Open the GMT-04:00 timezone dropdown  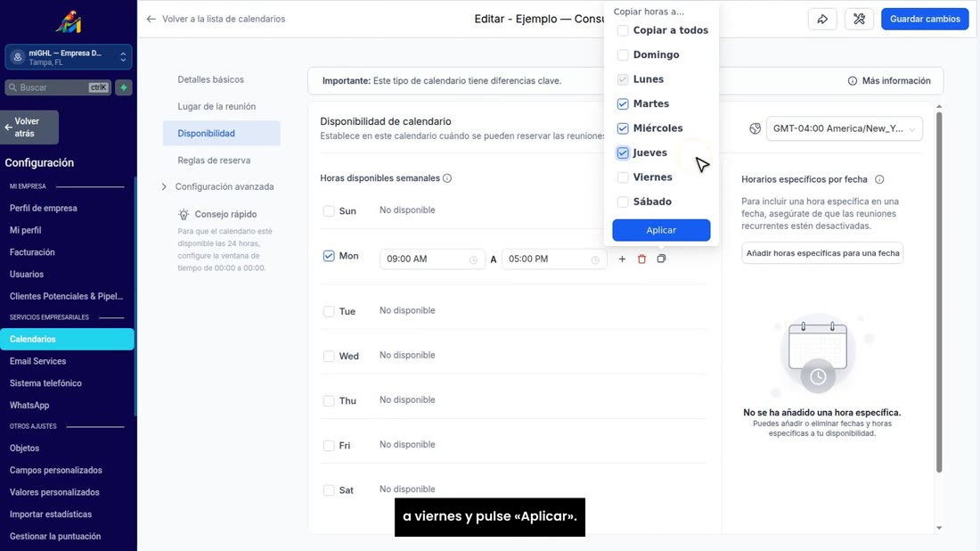[845, 128]
